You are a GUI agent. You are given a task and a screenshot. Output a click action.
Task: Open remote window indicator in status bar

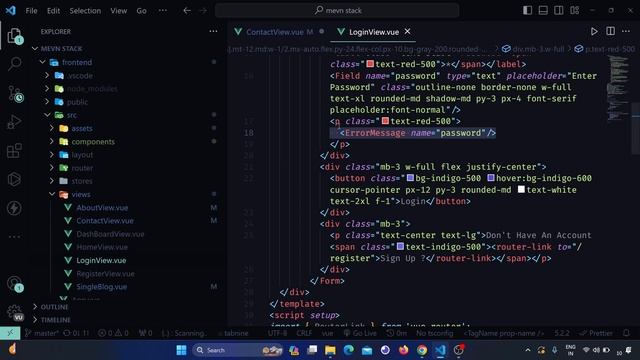pos(10,333)
